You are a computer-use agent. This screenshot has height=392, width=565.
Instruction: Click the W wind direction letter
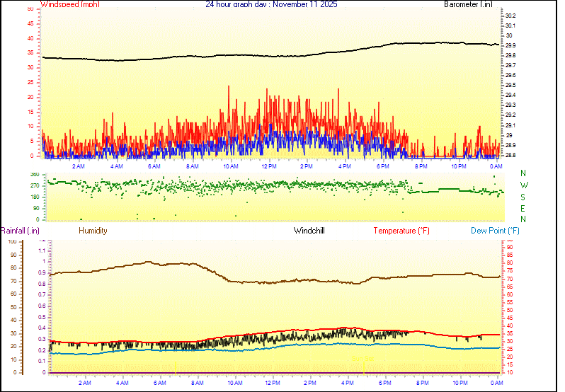(523, 183)
